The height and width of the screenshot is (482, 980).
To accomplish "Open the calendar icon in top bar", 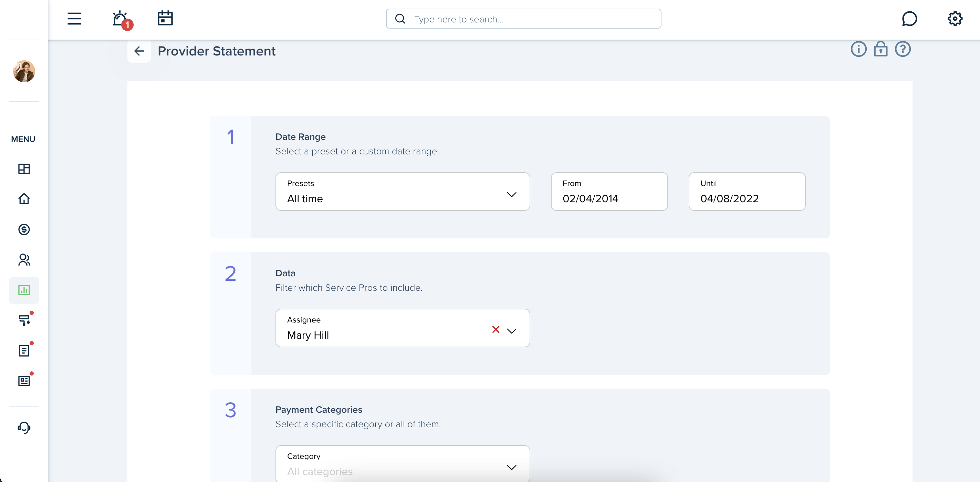I will (165, 18).
